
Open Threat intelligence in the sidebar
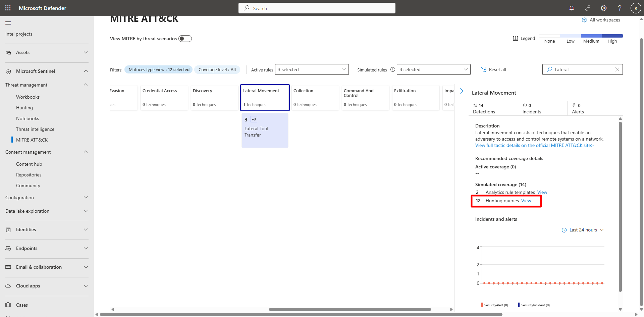point(35,129)
